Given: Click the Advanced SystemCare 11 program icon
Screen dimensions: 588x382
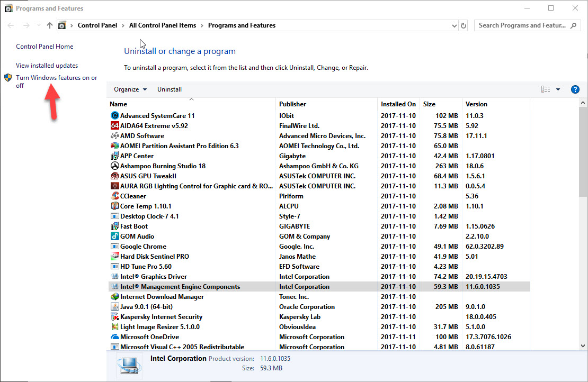Looking at the screenshot, I should click(x=115, y=116).
